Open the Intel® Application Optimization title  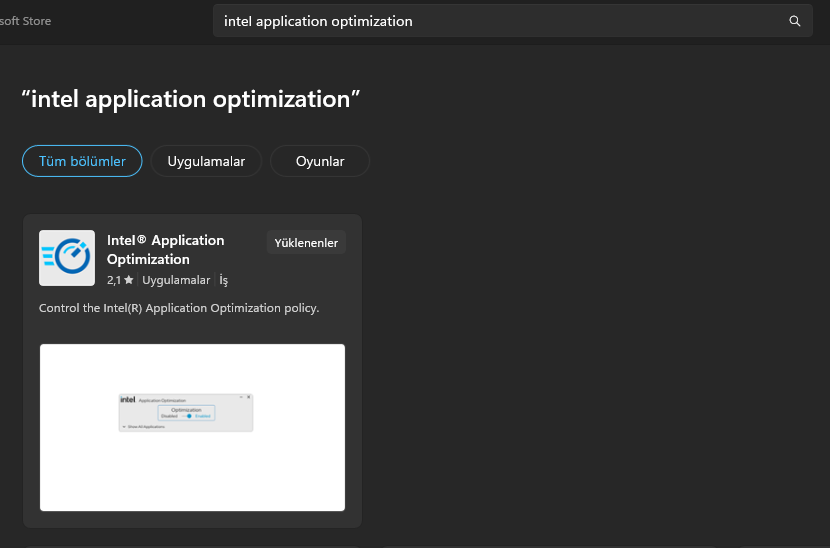pos(166,249)
